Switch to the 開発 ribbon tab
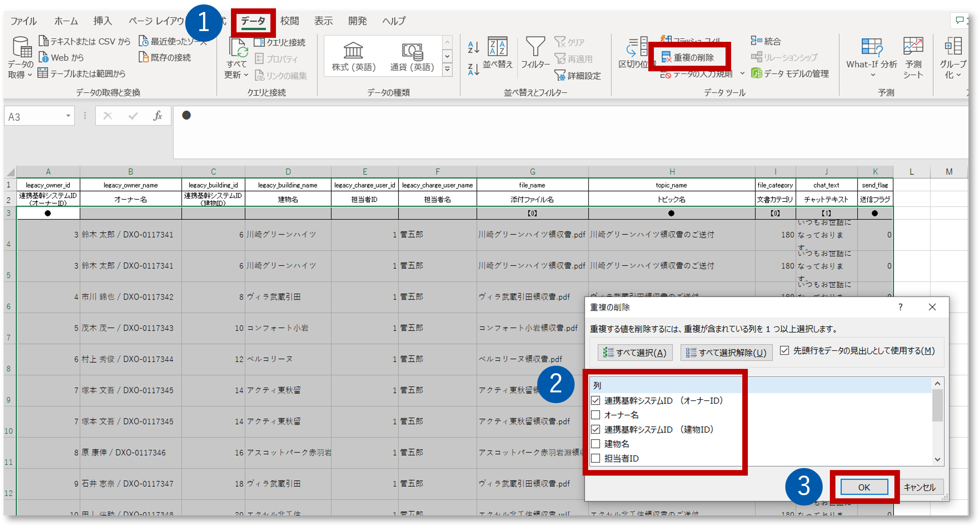Viewport: 980px width, 527px height. coord(357,21)
